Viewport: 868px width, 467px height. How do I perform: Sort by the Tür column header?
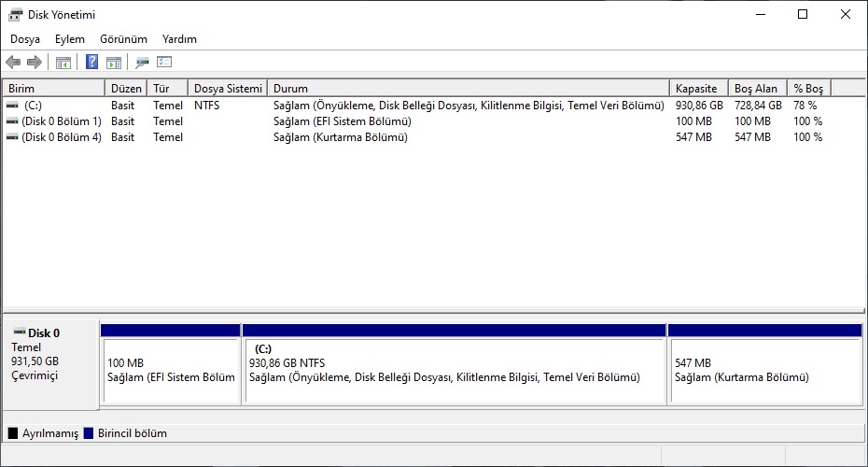[x=168, y=89]
